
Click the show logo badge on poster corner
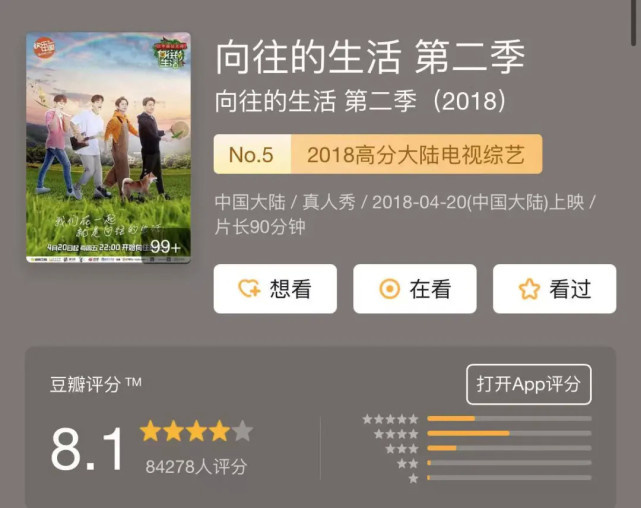click(170, 53)
